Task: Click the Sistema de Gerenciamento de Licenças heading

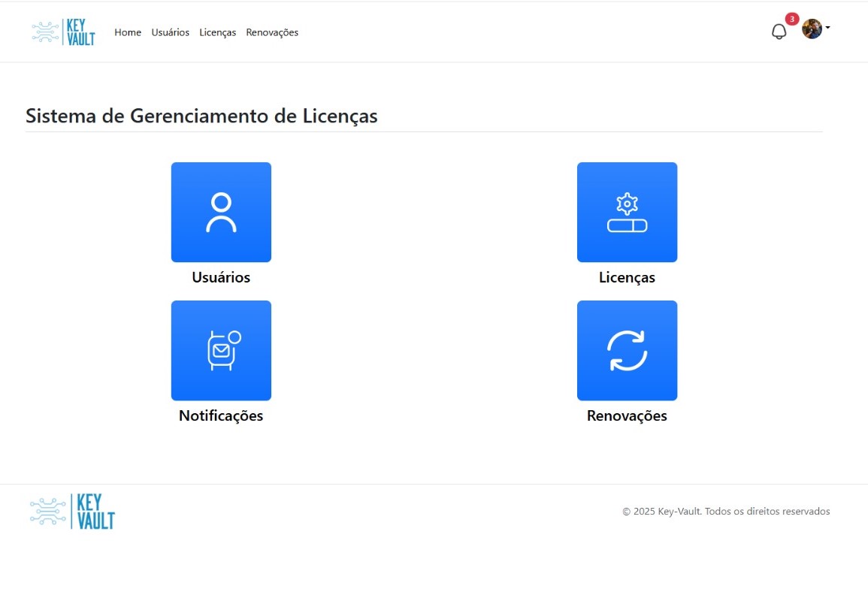Action: coord(201,116)
